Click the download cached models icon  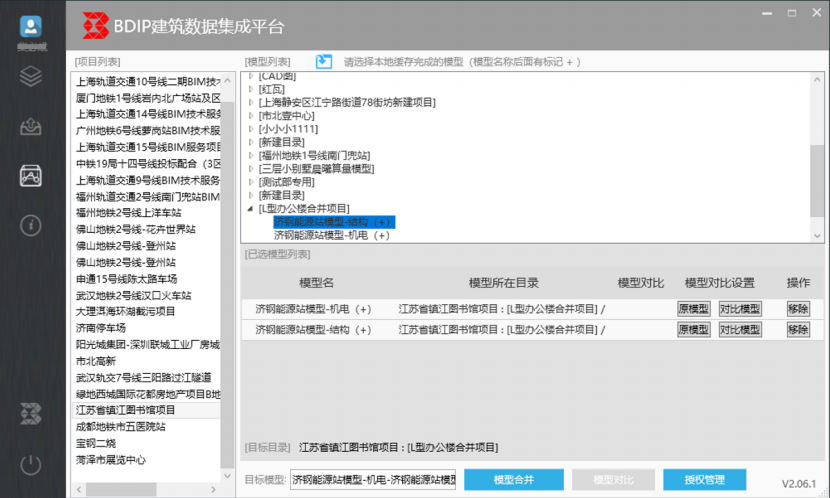(x=323, y=62)
